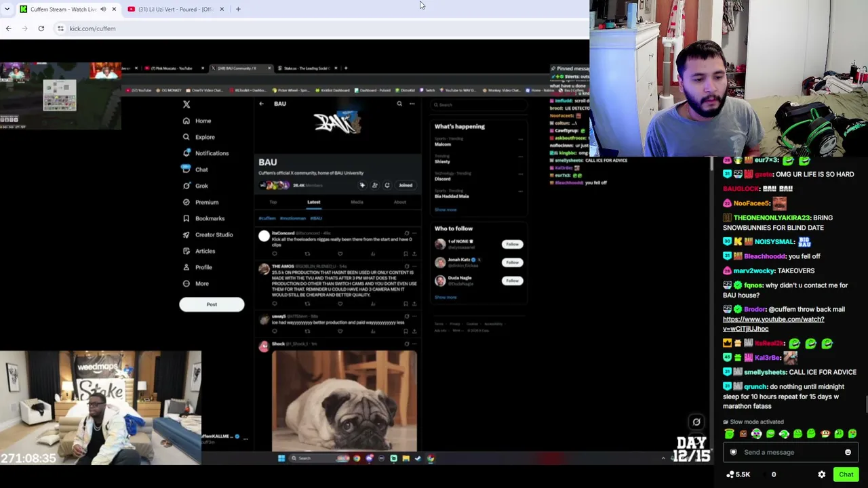The image size is (868, 488).
Task: Open a new browser tab
Action: coord(238,9)
